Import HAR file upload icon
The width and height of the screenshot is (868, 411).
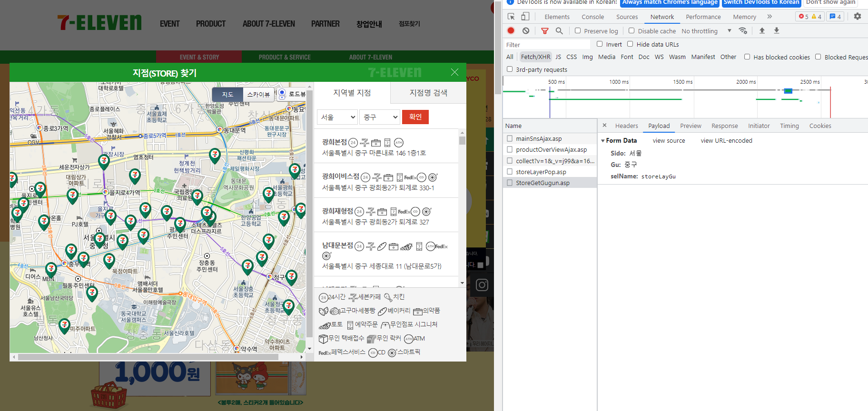[762, 30]
